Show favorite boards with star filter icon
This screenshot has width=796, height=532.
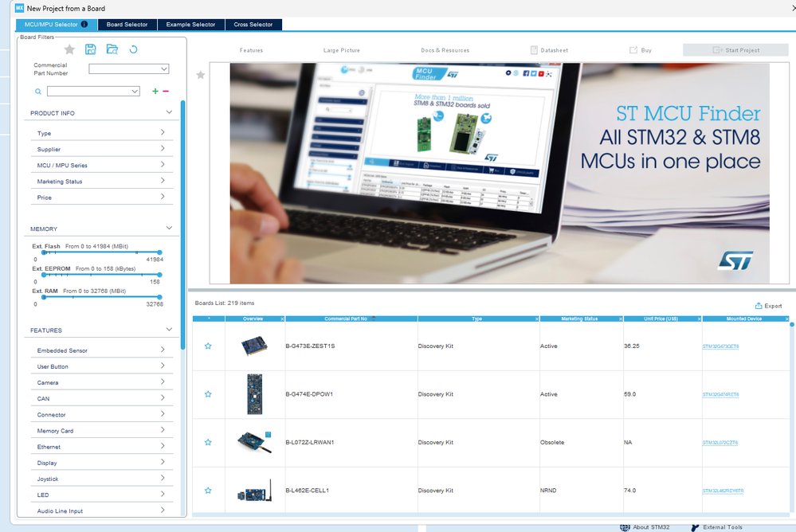click(x=69, y=49)
